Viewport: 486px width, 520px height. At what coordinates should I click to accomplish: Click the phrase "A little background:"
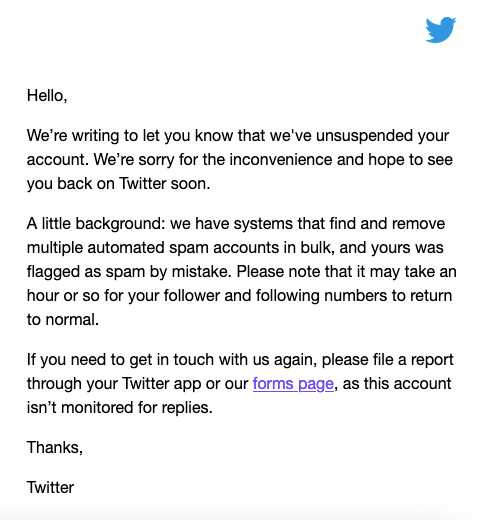tap(96, 224)
